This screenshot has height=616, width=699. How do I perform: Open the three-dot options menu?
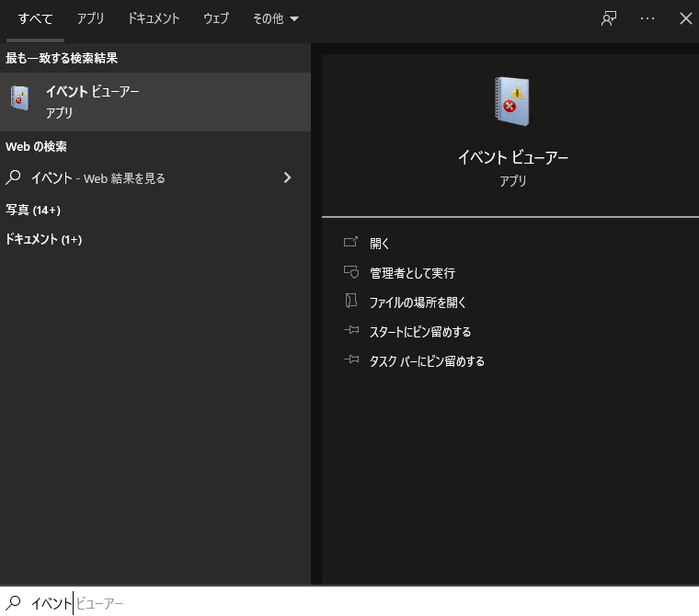point(647,18)
